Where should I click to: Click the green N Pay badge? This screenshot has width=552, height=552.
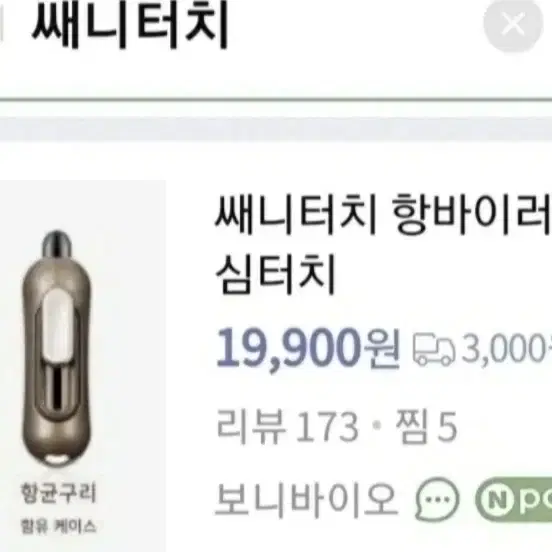[514, 500]
